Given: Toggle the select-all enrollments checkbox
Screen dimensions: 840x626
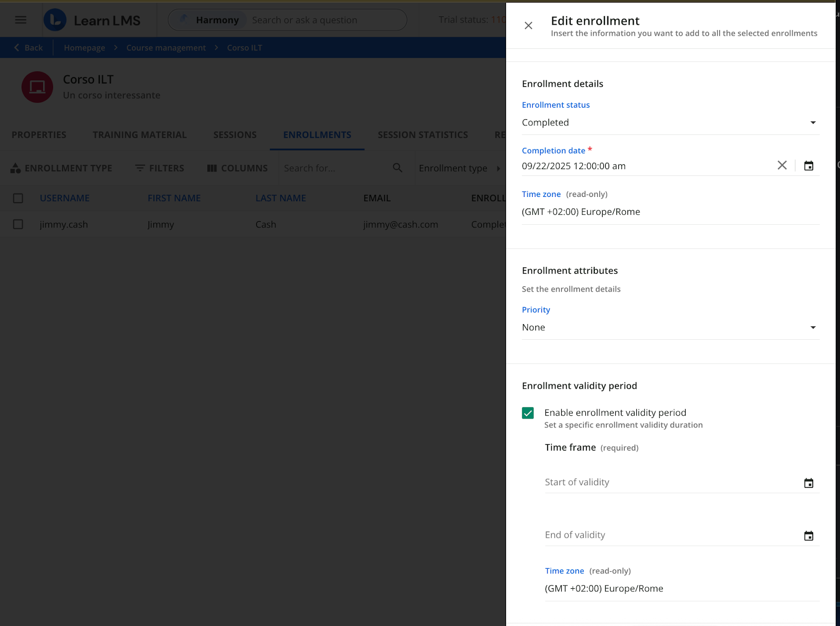Looking at the screenshot, I should click(18, 198).
